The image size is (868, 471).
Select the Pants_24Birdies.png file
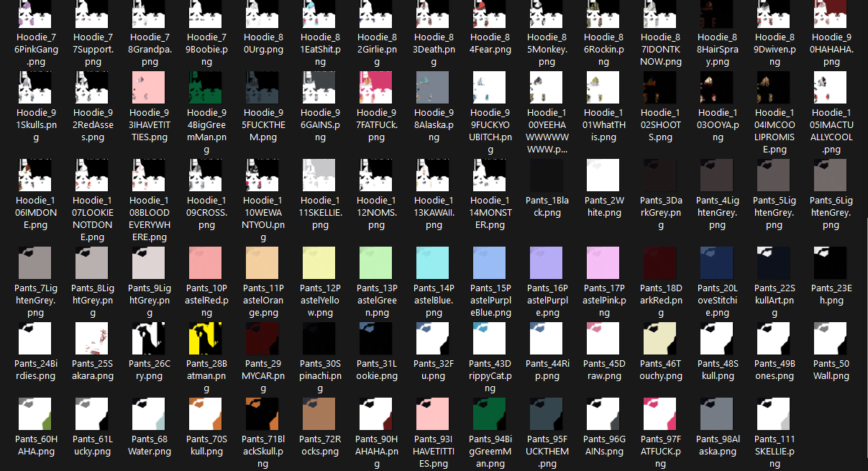pyautogui.click(x=34, y=352)
